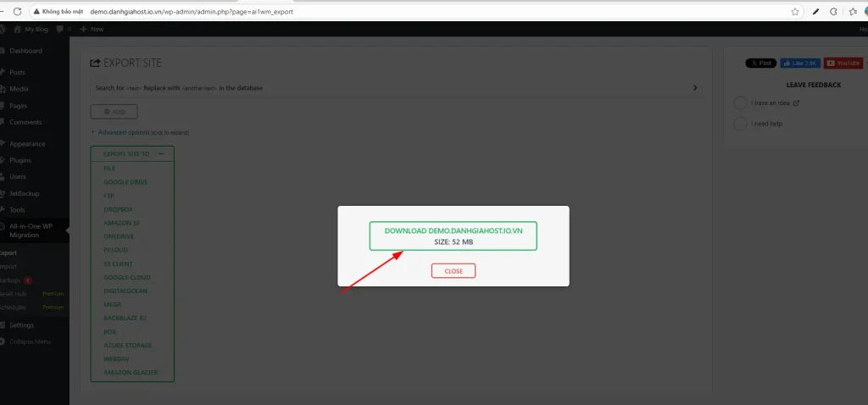Export site to File
This screenshot has height=405, width=868.
pyautogui.click(x=109, y=169)
